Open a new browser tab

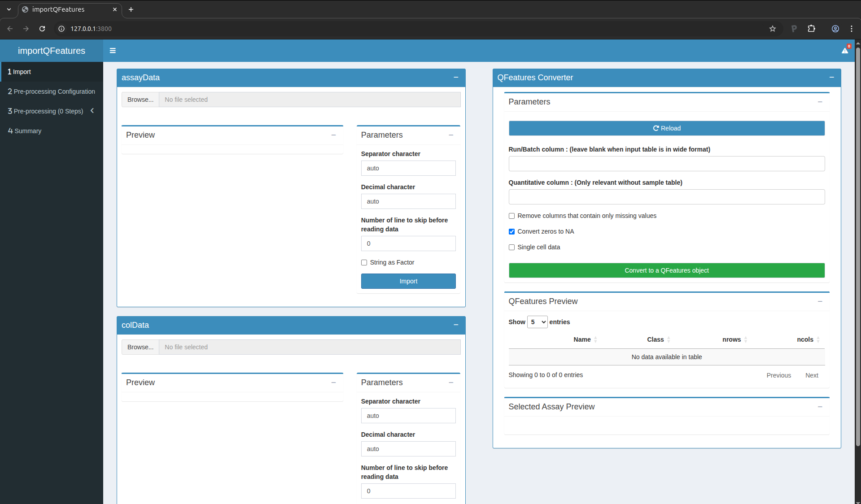[x=131, y=9]
